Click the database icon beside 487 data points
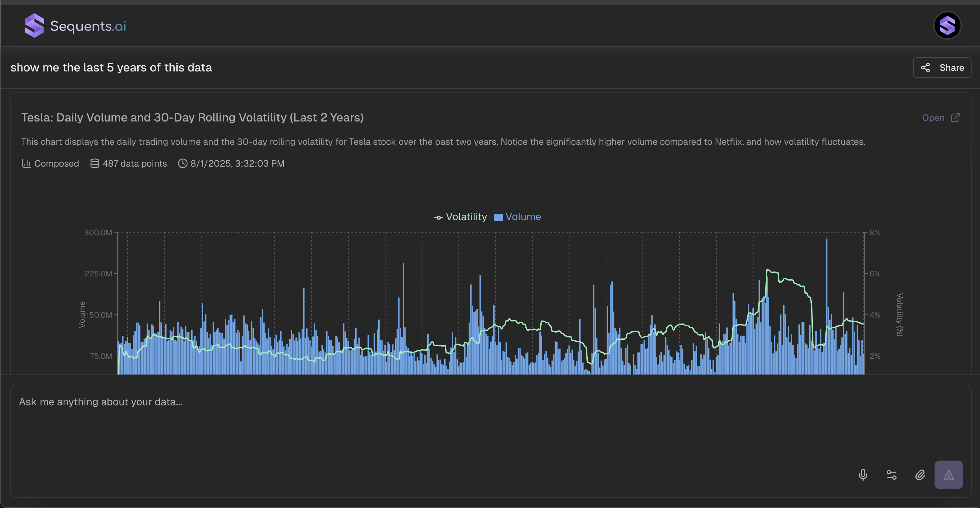The image size is (980, 508). (x=94, y=163)
